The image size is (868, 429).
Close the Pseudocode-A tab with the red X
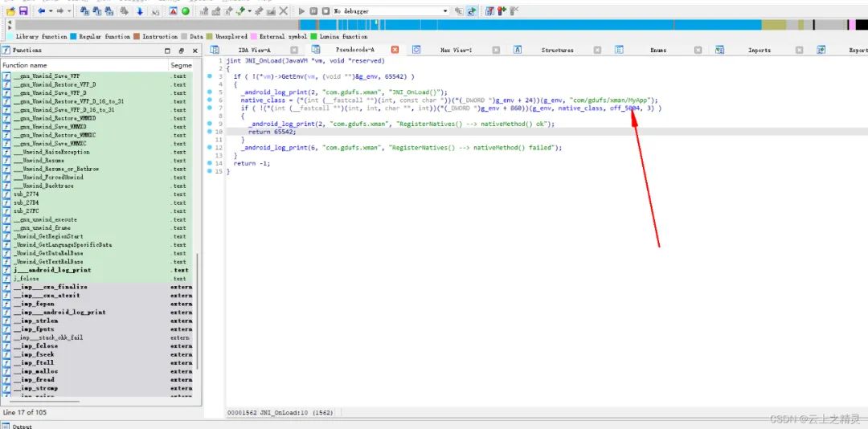[395, 50]
